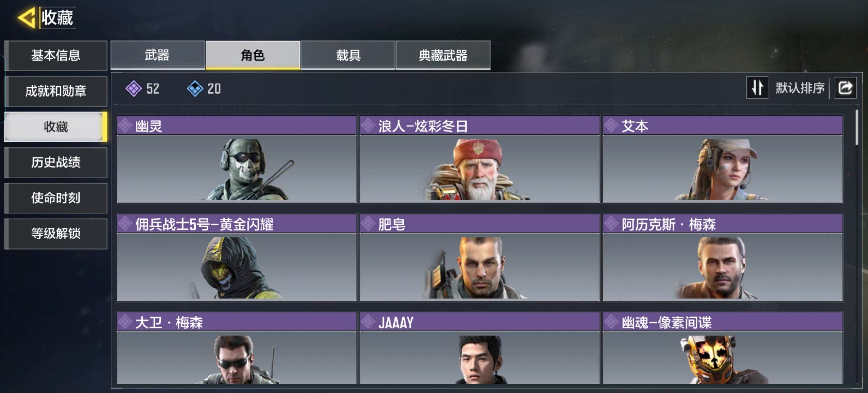
Task: Click rarity icon on 肥皂 card header
Action: (368, 223)
